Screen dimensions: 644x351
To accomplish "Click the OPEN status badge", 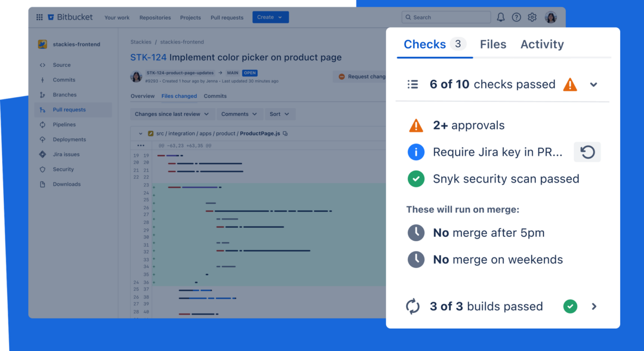I will pos(250,73).
